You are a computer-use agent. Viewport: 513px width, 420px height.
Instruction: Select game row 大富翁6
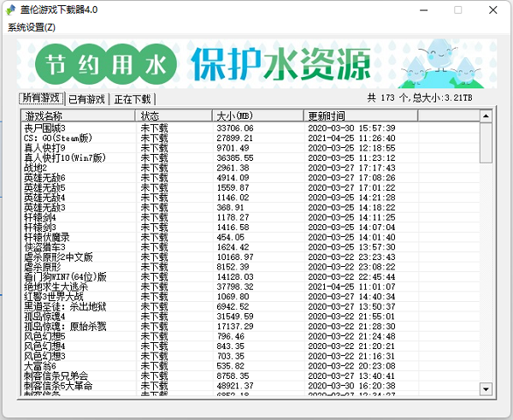[x=251, y=366]
